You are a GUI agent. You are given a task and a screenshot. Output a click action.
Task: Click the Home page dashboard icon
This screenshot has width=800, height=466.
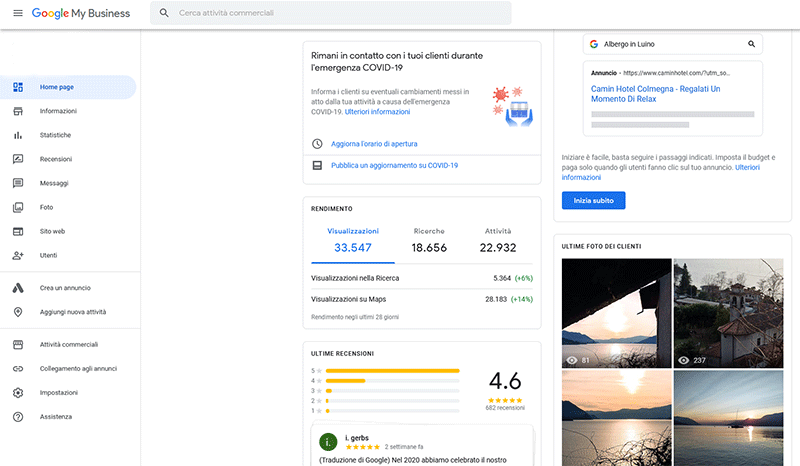pyautogui.click(x=18, y=87)
